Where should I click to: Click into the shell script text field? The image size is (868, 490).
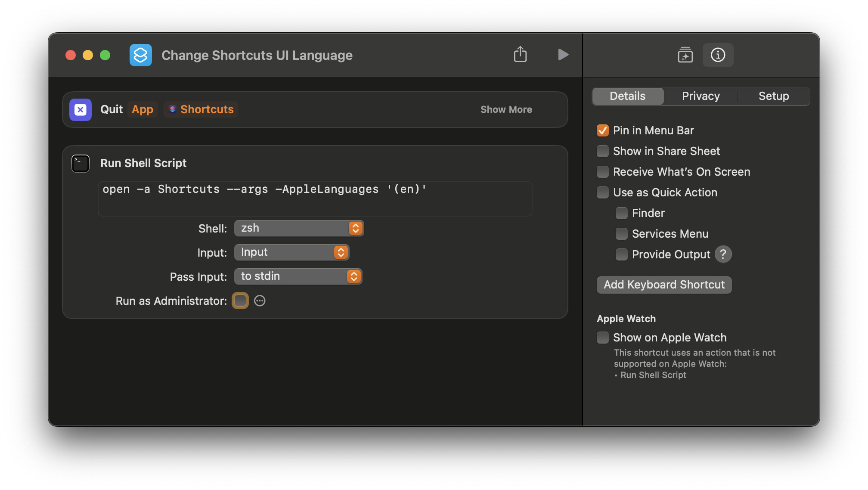pos(314,199)
